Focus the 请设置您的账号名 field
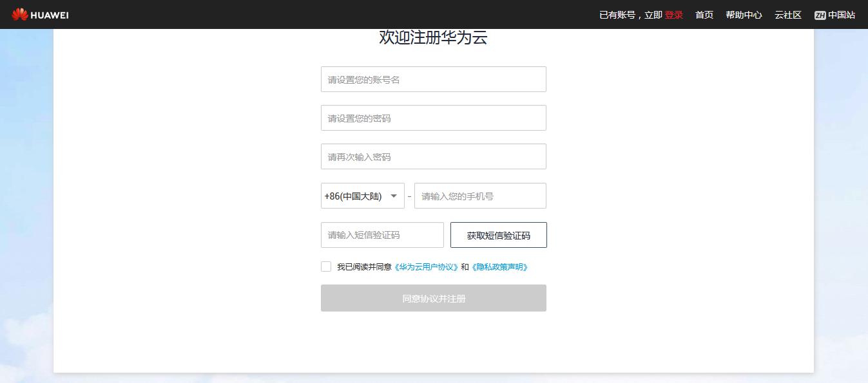The height and width of the screenshot is (383, 868). [433, 79]
